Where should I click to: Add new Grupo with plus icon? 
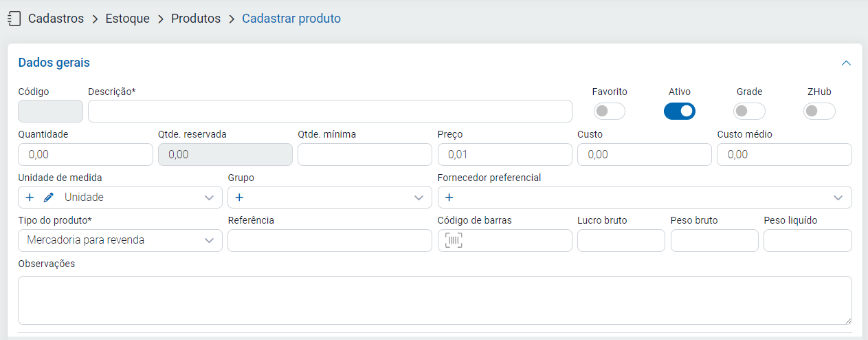click(239, 198)
